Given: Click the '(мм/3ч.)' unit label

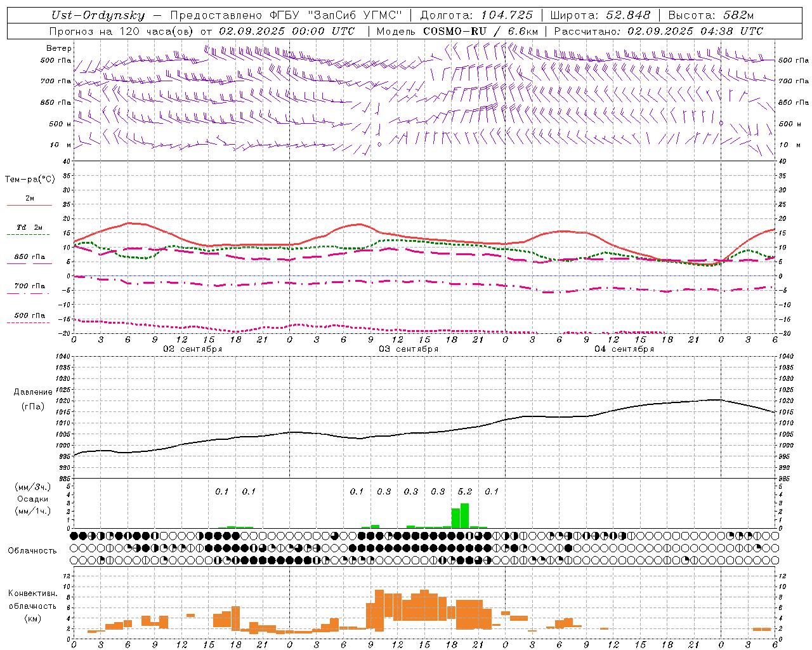Looking at the screenshot, I should coord(32,487).
